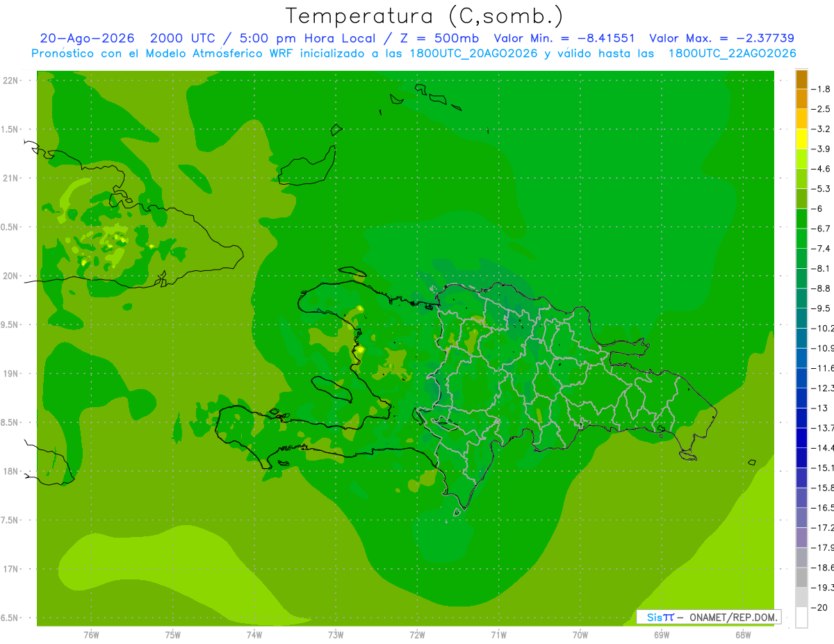Select the 7.5N latitude label
This screenshot has width=834, height=644.
(x=9, y=520)
